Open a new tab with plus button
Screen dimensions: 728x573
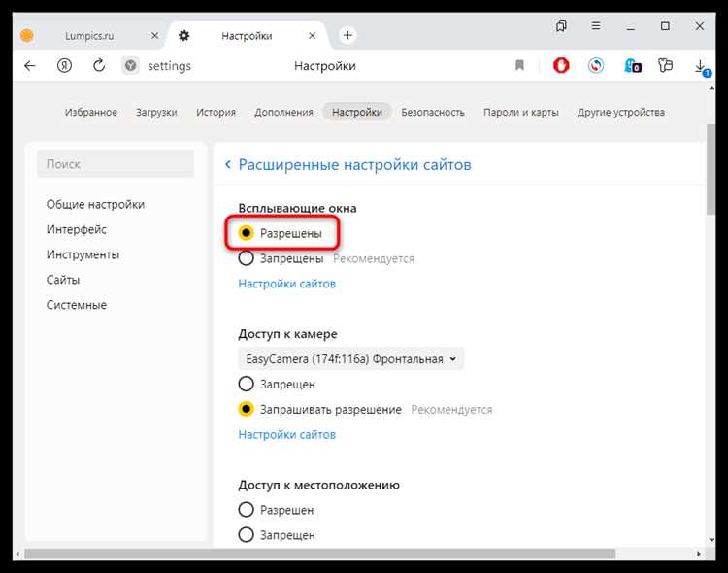coord(348,35)
